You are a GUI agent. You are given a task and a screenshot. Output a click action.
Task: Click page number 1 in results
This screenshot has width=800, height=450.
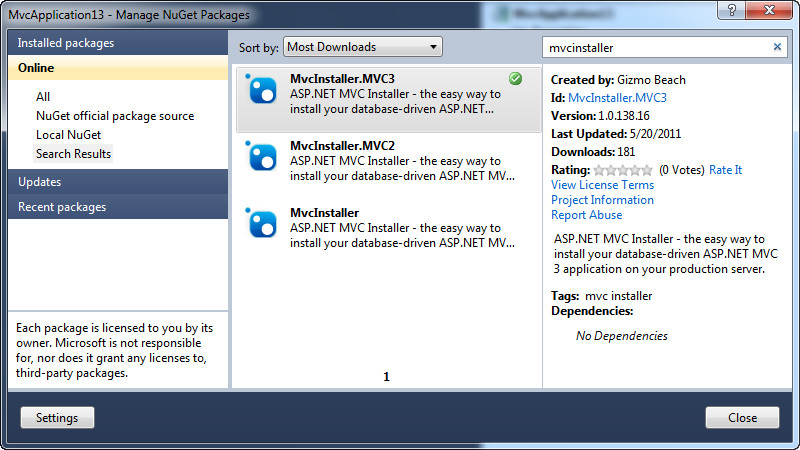pyautogui.click(x=386, y=377)
